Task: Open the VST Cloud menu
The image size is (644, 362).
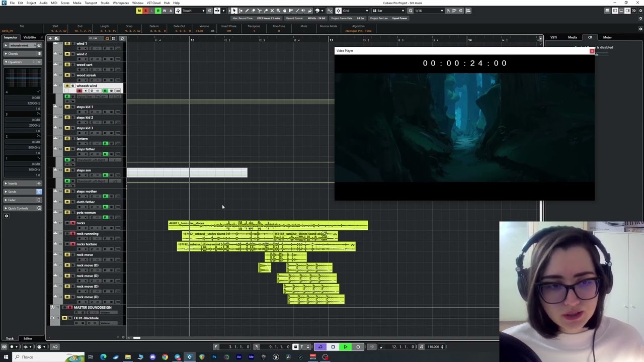Action: coord(153,3)
